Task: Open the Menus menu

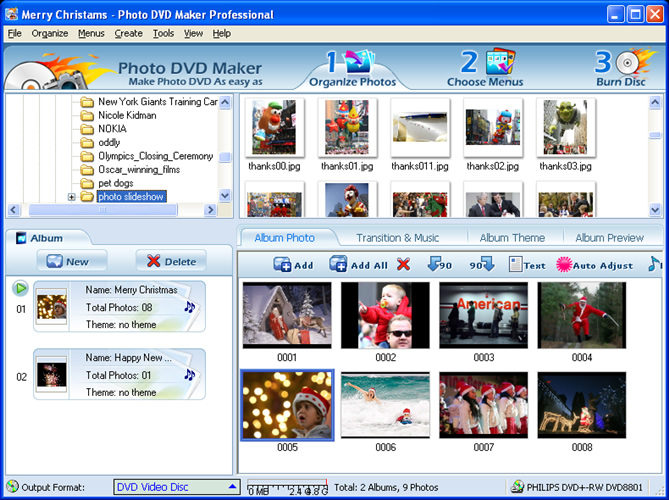Action: tap(91, 33)
